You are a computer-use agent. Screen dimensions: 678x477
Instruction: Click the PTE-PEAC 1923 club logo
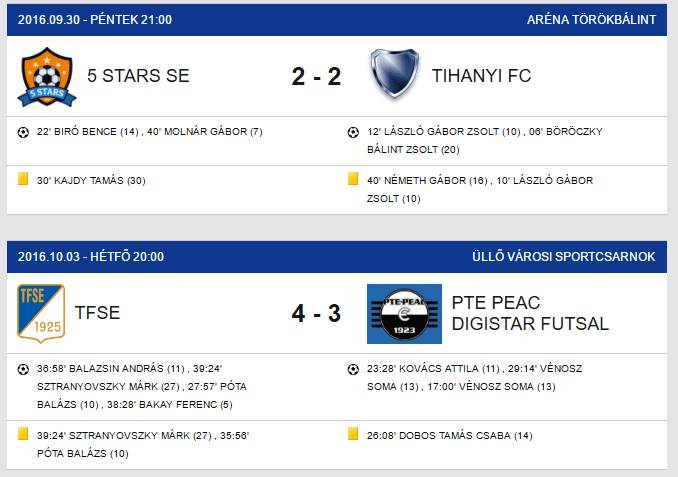[404, 314]
